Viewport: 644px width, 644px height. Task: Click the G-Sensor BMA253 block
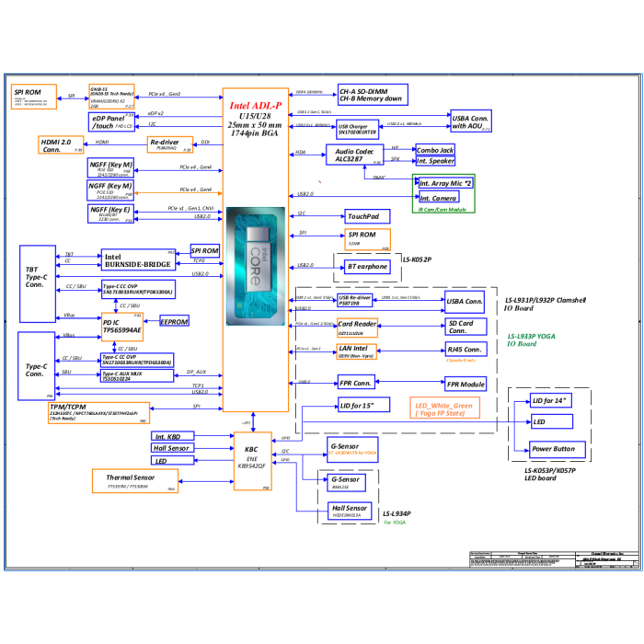click(346, 482)
